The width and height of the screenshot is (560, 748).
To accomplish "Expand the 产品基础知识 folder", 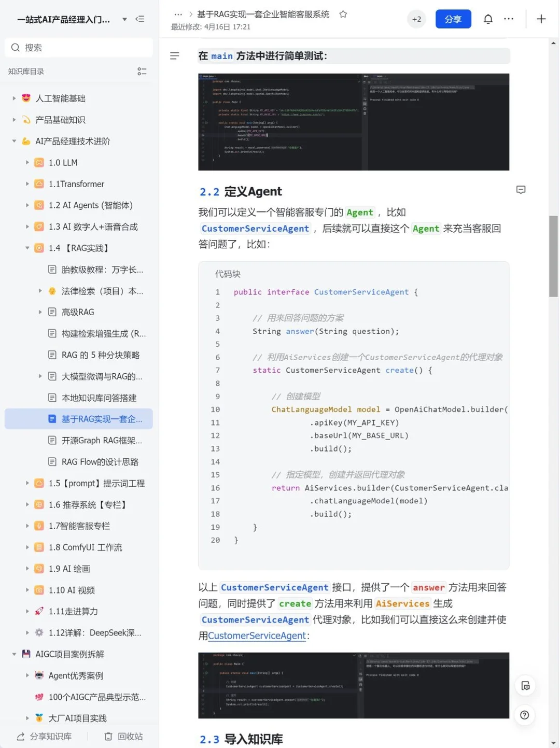I will [x=14, y=120].
